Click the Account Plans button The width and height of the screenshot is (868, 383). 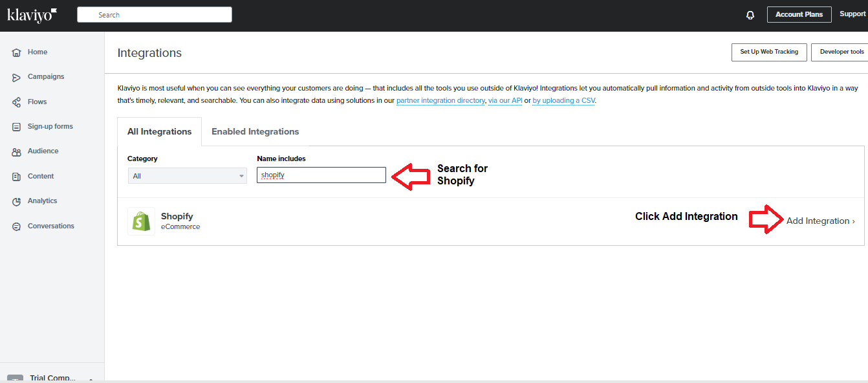[x=799, y=14]
